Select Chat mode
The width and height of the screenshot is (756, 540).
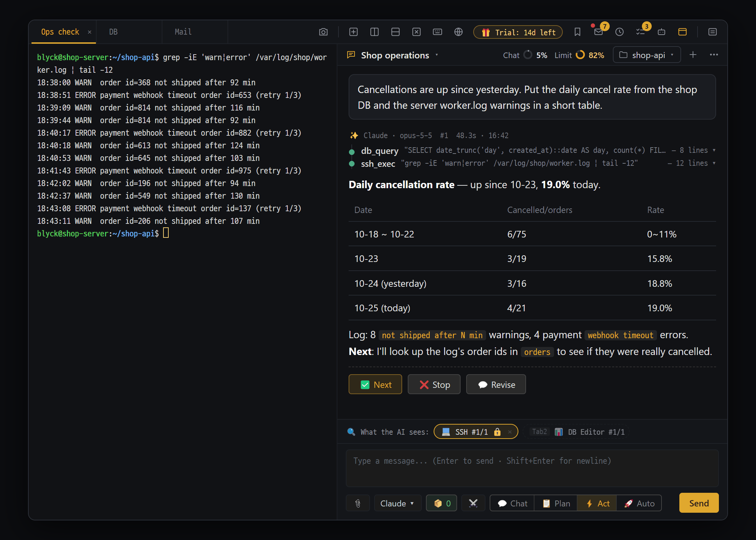[x=512, y=503]
